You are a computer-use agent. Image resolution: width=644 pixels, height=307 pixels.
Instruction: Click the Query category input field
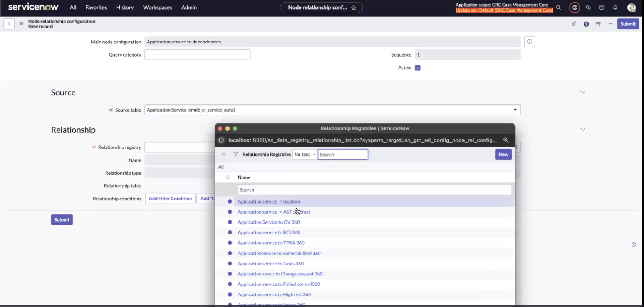[197, 55]
